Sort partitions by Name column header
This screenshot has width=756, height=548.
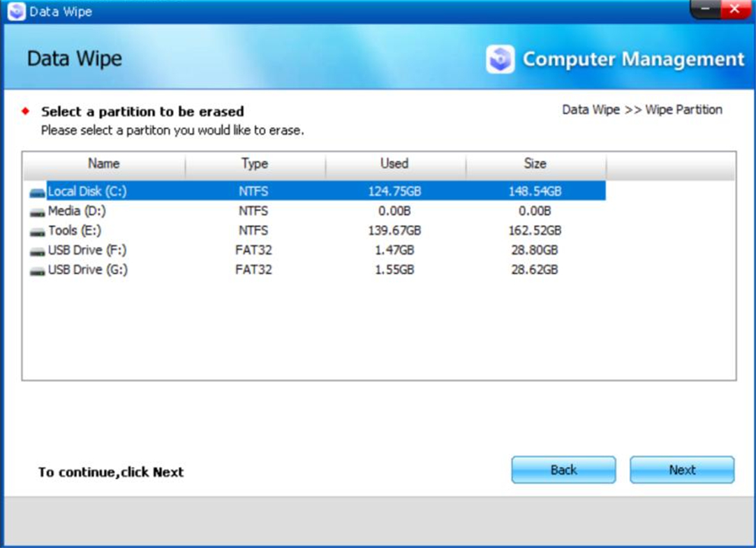coord(104,164)
